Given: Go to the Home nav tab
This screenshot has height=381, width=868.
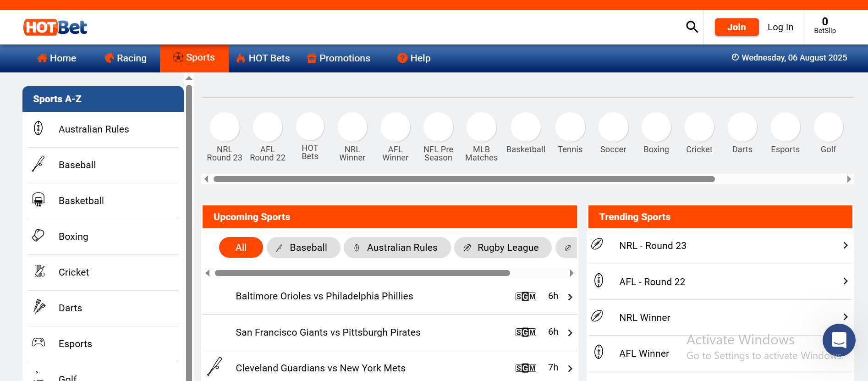Looking at the screenshot, I should click(x=57, y=58).
